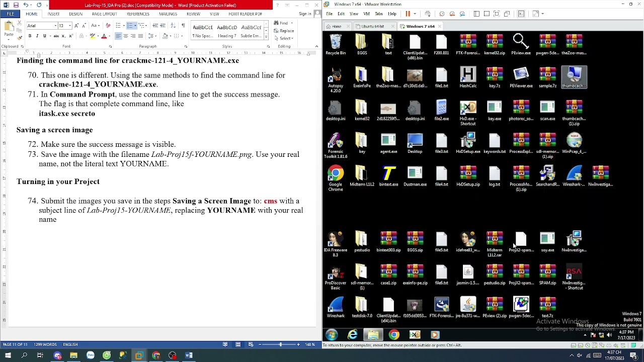Increase font size with Grow Font
This screenshot has width=644, height=362.
[76, 26]
